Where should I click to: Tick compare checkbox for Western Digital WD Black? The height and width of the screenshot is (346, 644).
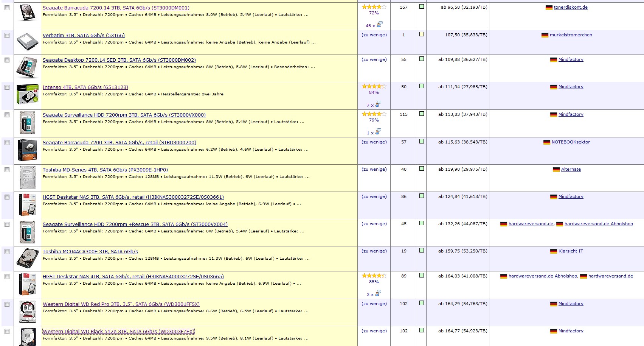[7, 331]
